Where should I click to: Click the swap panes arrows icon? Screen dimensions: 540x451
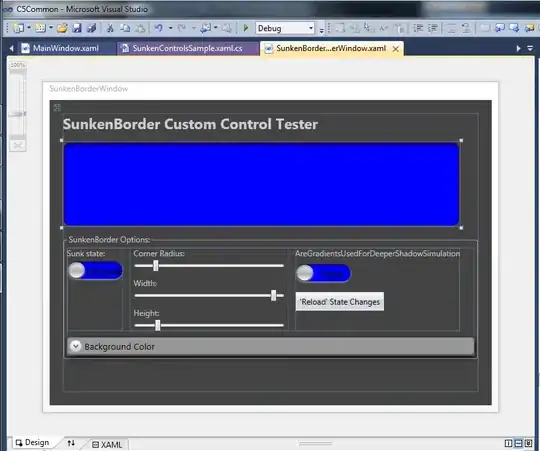[71, 443]
